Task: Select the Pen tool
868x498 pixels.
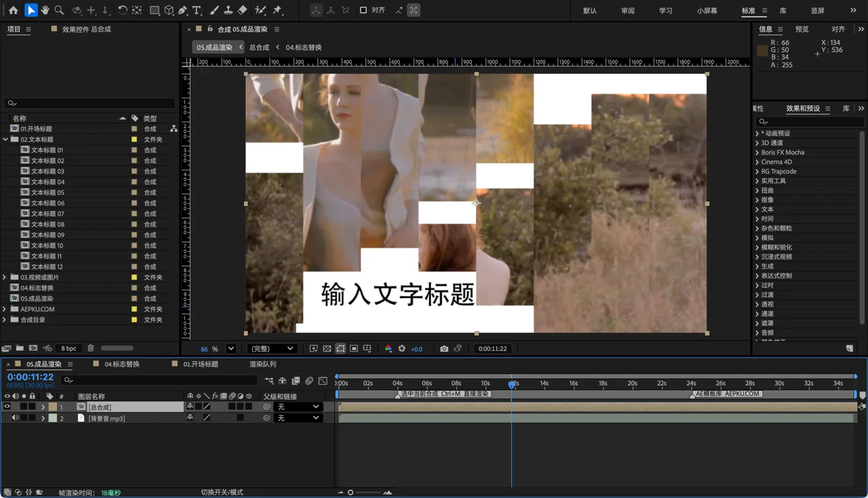Action: click(183, 10)
